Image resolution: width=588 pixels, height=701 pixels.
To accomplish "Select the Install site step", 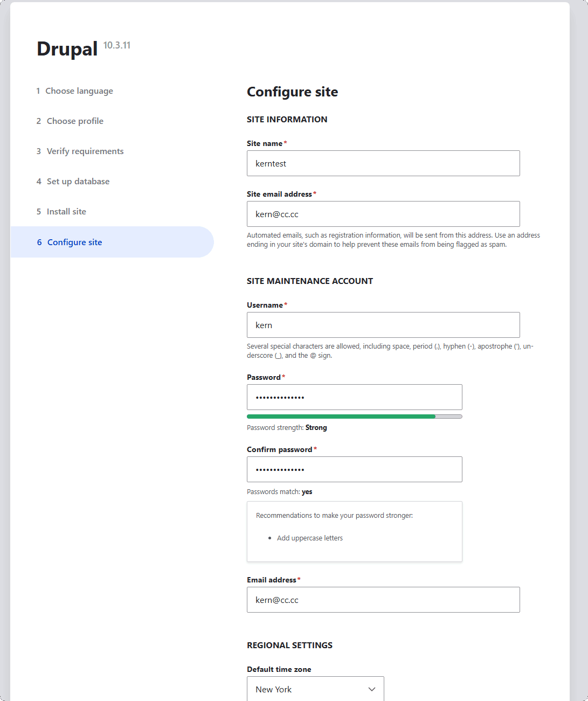I will (66, 212).
